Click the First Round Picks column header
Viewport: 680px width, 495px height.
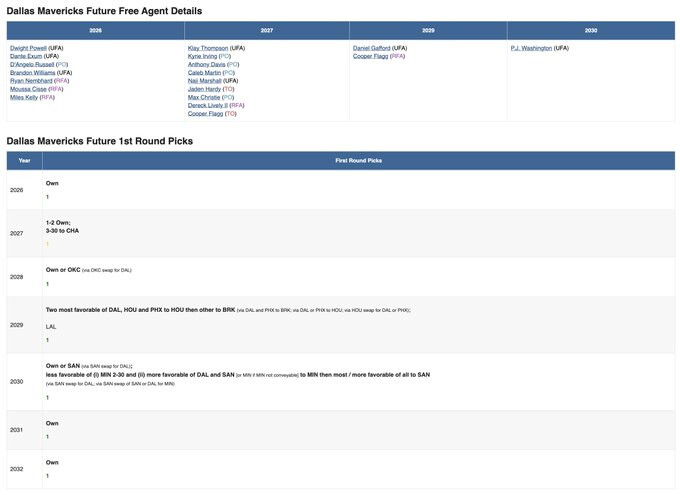click(359, 161)
